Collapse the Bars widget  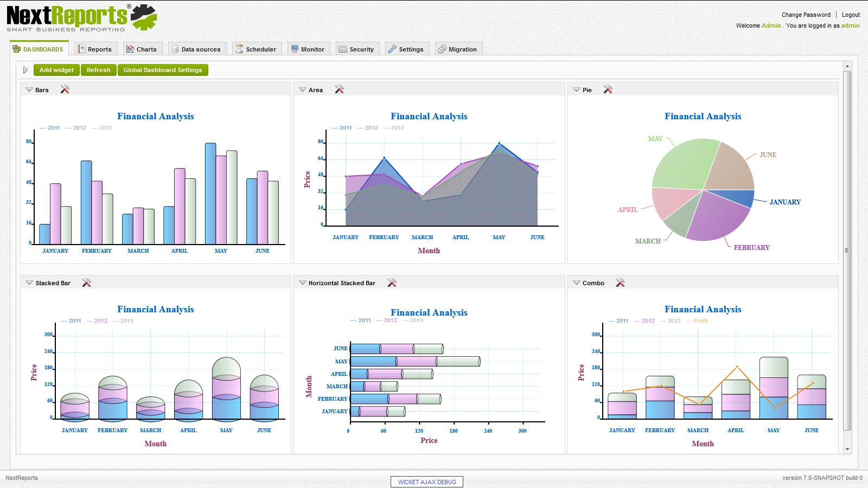point(29,89)
